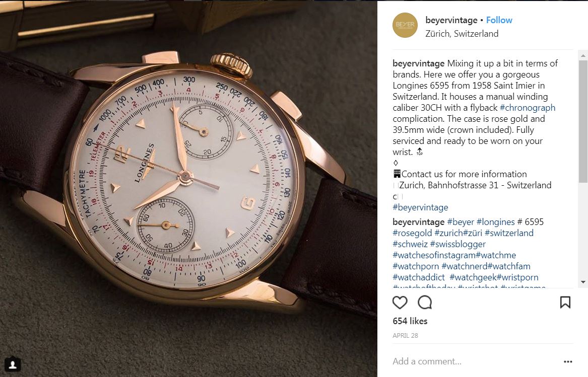
Task: Open the #rosegold hashtag
Action: pyautogui.click(x=412, y=233)
